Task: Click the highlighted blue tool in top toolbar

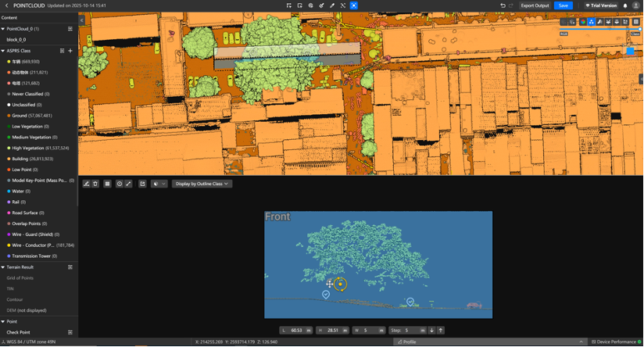Action: coord(353,5)
